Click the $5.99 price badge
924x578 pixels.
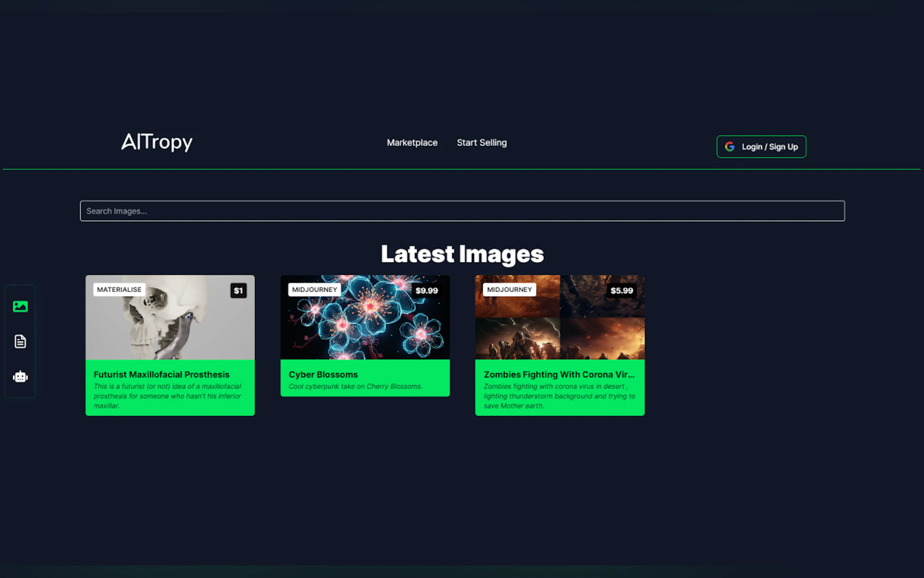[621, 290]
